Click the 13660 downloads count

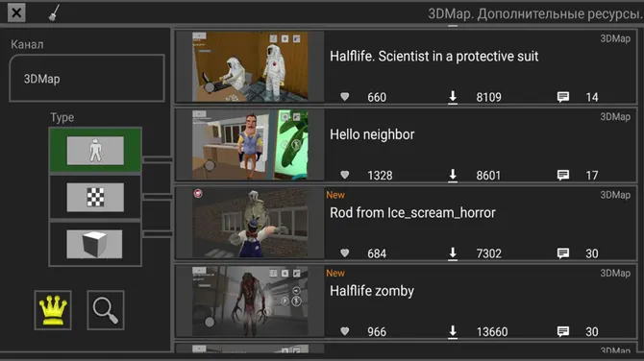tap(492, 332)
